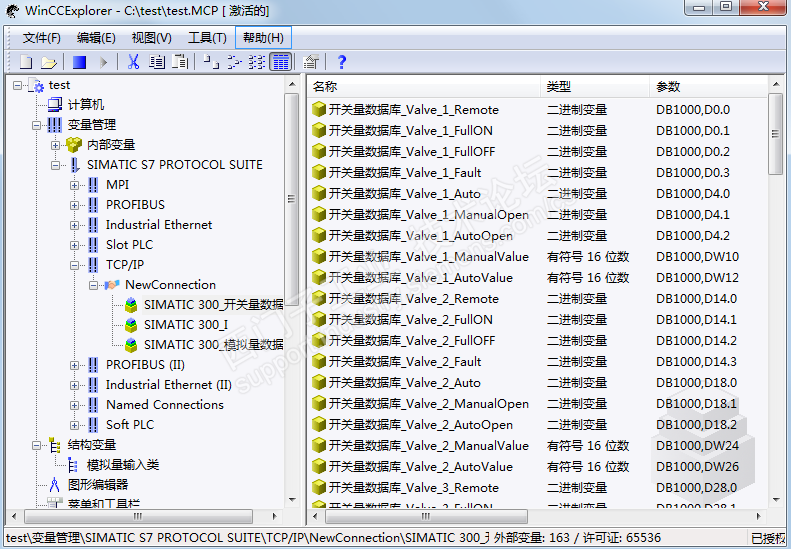
Task: Click type cell of Valve_1_AutoValue row
Action: [588, 278]
